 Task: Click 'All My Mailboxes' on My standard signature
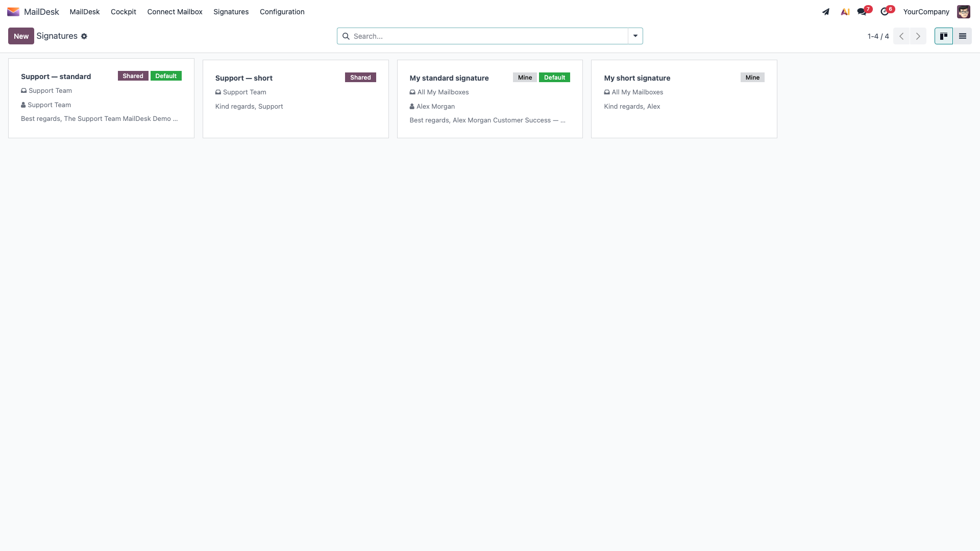443,92
